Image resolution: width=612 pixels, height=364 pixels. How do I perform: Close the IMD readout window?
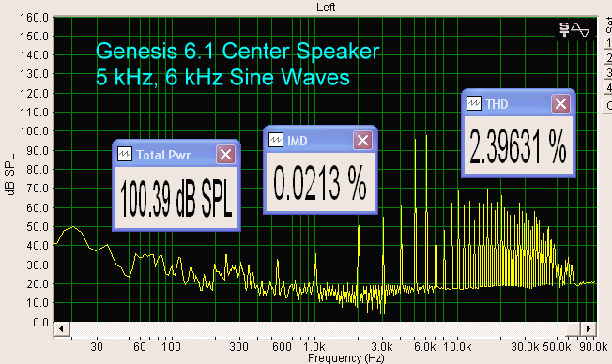click(362, 140)
